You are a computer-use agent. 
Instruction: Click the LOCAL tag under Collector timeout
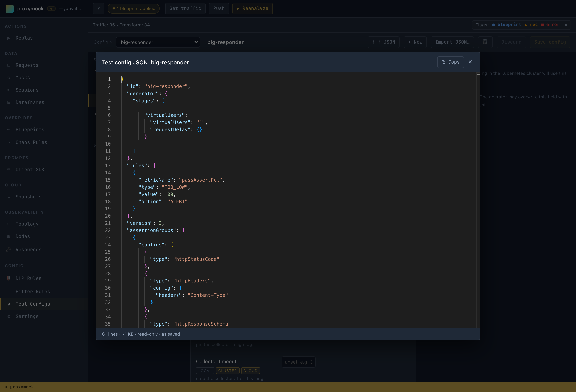[x=205, y=371]
